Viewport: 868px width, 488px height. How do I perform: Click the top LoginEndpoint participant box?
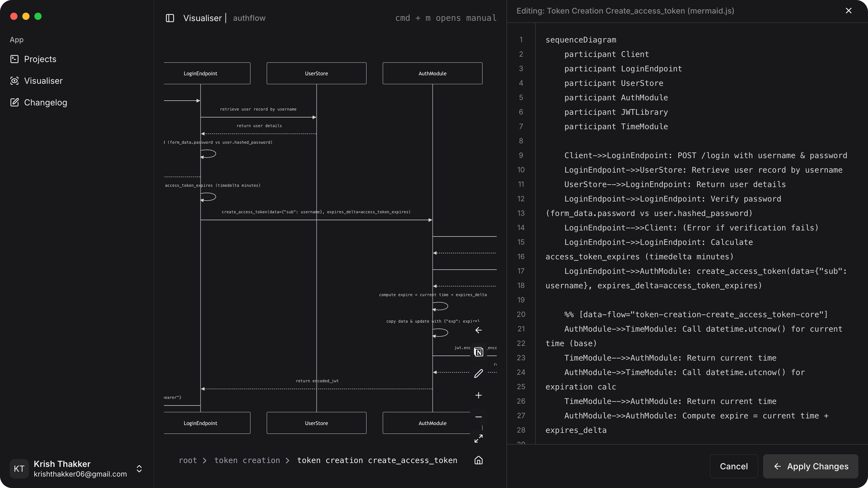tap(207, 73)
